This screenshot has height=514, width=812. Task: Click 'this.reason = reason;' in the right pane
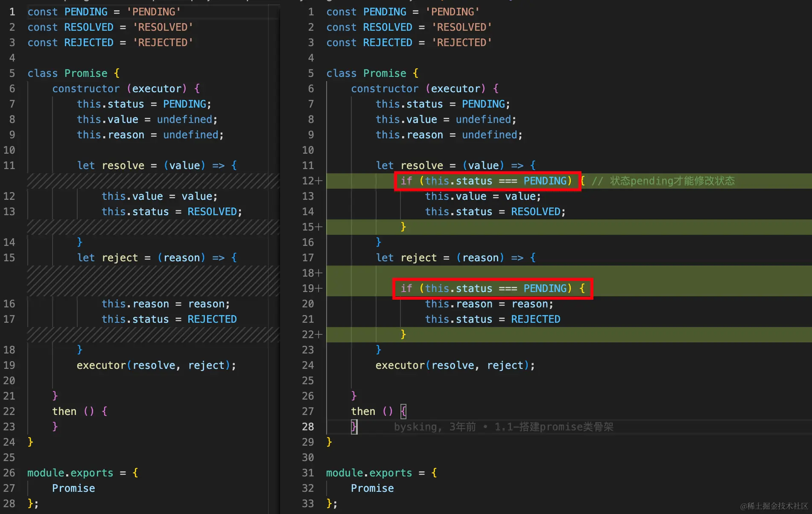(x=489, y=304)
